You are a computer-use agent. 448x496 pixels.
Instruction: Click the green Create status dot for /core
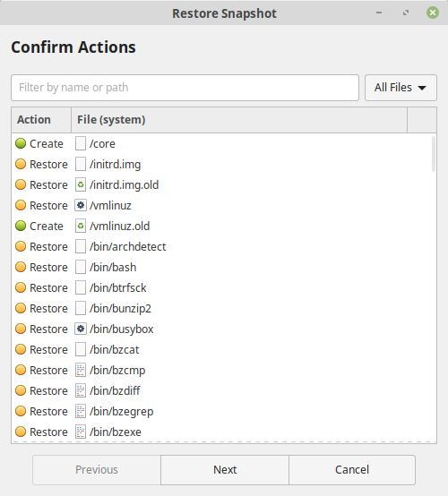(x=21, y=143)
